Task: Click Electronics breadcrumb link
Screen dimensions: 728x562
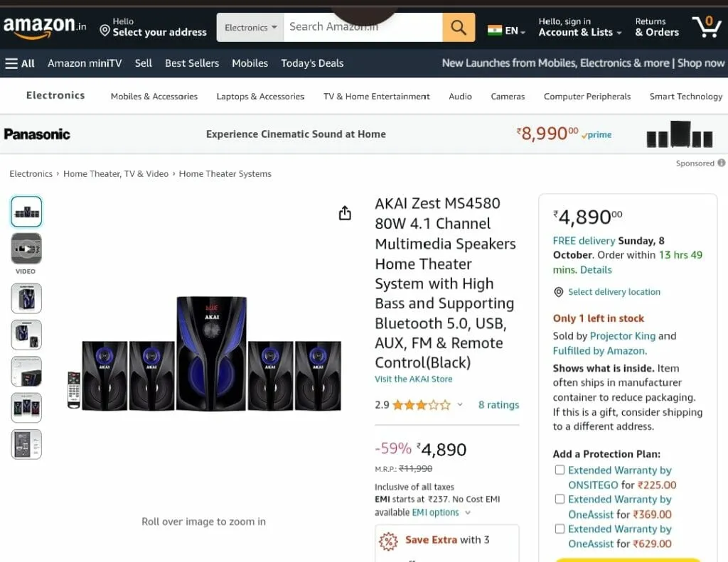Action: pos(31,174)
